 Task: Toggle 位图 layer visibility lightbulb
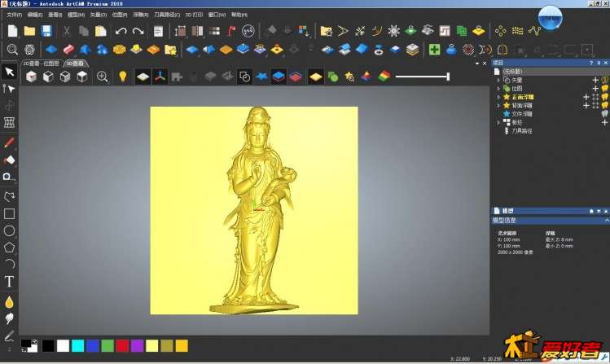coord(604,88)
